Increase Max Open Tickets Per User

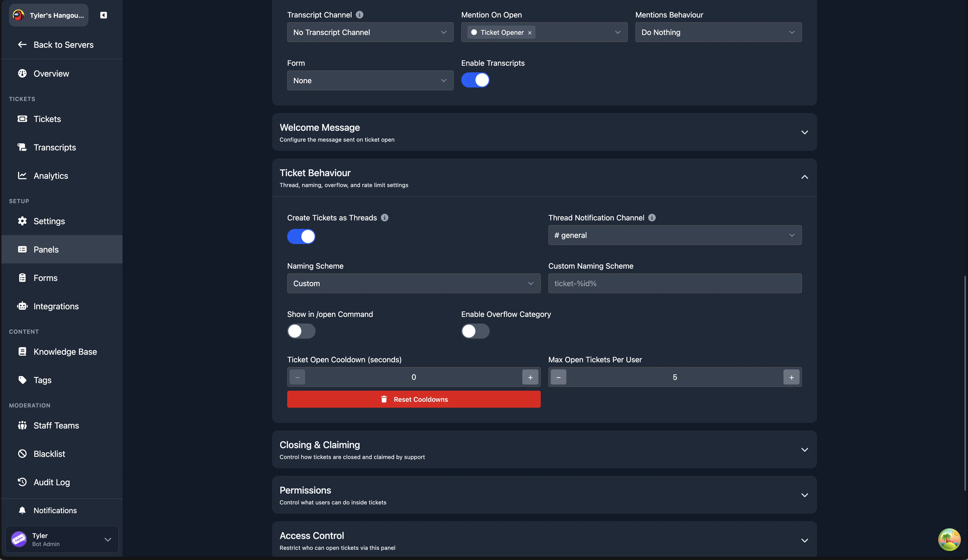791,377
